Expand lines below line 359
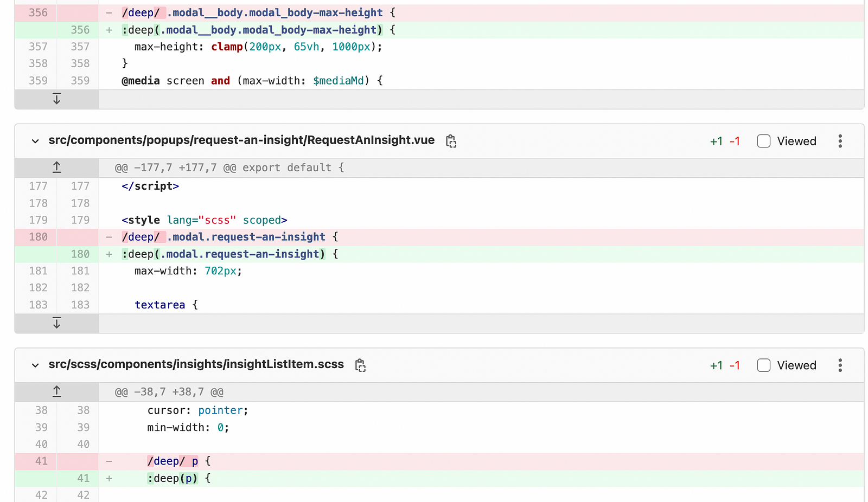The image size is (868, 502). (x=56, y=99)
